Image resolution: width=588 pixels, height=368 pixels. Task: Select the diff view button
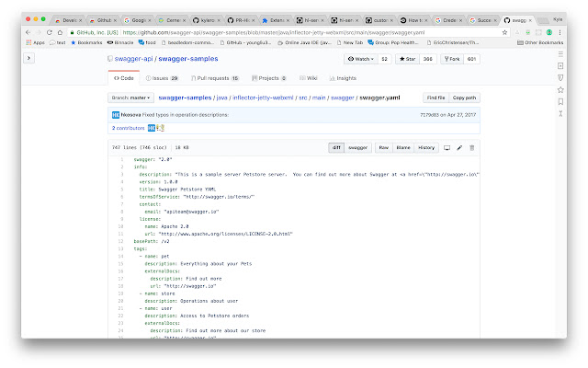coord(336,147)
